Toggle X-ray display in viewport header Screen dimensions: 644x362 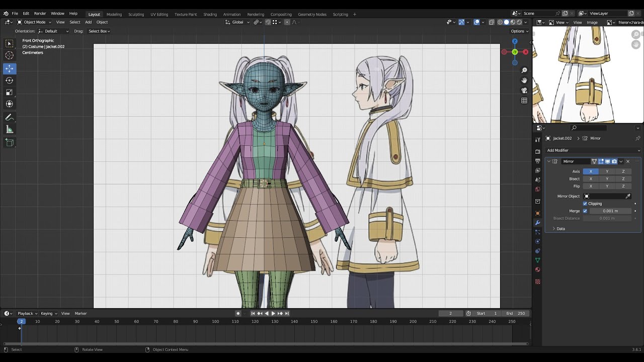pos(492,22)
